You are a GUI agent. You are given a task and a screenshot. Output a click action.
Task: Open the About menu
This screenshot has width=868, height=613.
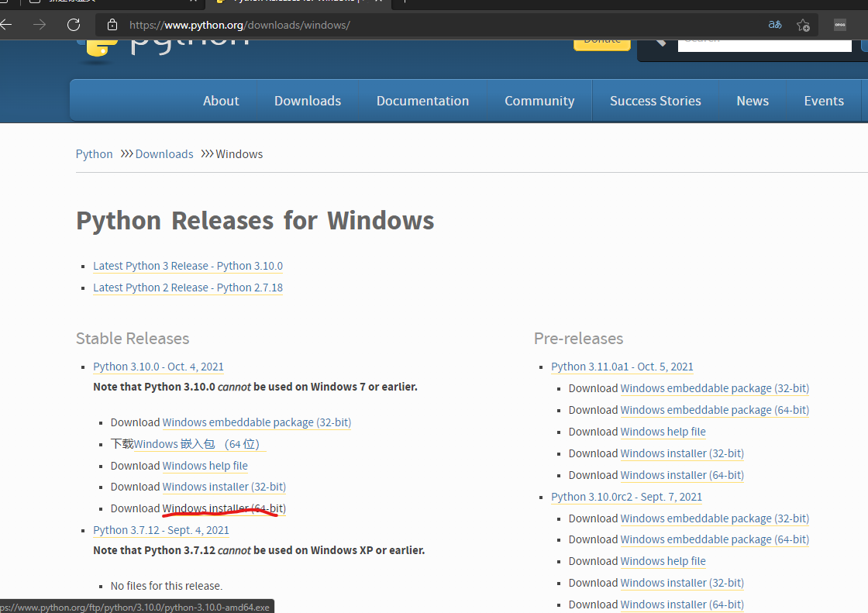click(221, 101)
